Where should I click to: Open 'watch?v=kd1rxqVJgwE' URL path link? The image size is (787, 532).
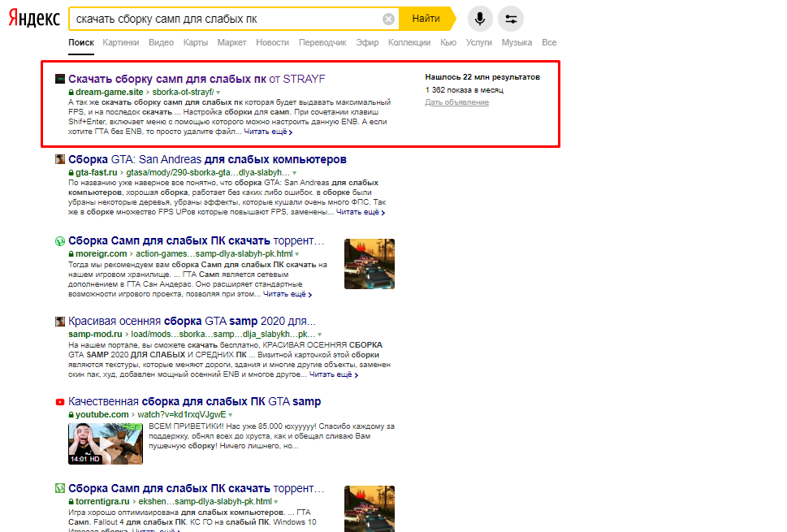point(182,414)
